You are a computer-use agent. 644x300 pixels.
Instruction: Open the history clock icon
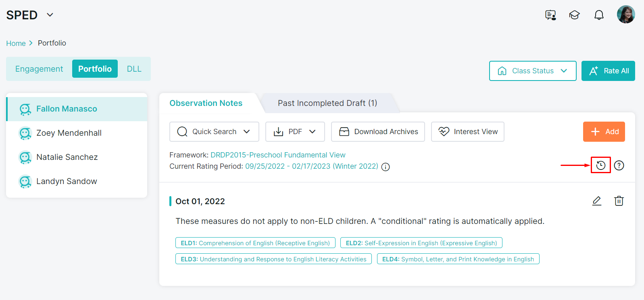tap(600, 165)
